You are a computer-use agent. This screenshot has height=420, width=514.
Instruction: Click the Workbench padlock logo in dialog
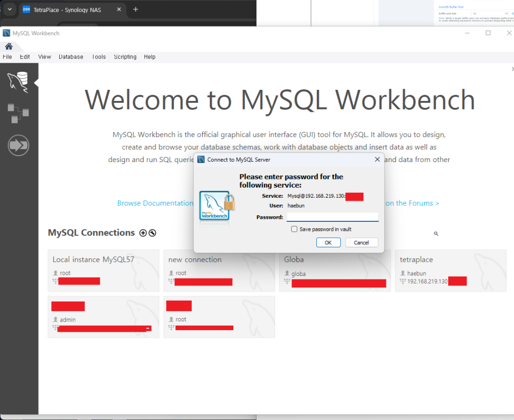[217, 206]
